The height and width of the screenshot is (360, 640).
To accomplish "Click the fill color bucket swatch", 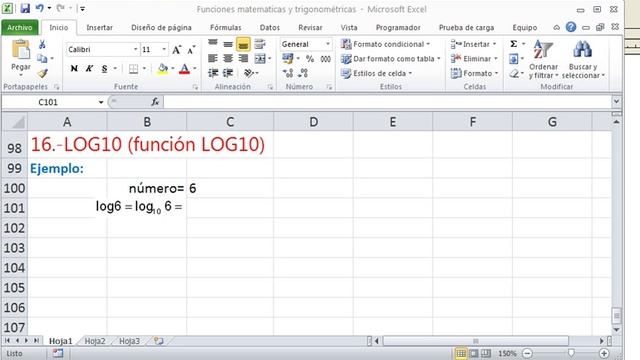I will click(163, 69).
